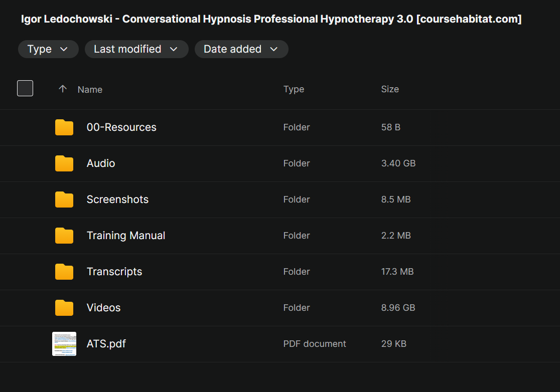Select the Videos folder name

click(103, 307)
